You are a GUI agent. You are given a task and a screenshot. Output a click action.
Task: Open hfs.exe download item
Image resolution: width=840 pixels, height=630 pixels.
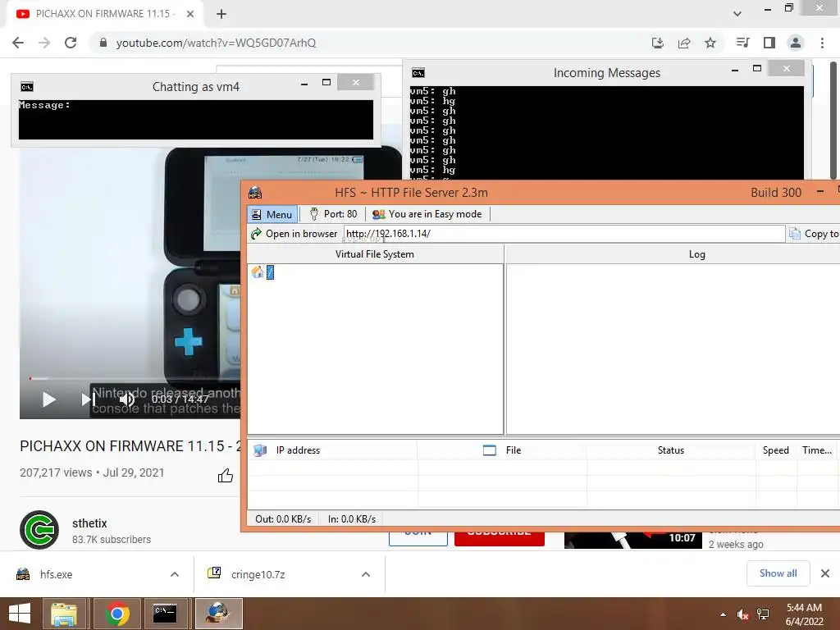[57, 574]
